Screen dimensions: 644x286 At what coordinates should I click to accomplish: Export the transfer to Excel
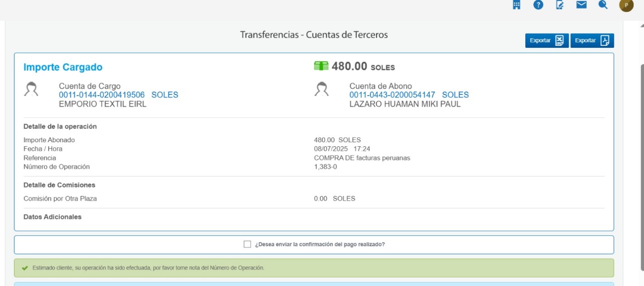[547, 41]
